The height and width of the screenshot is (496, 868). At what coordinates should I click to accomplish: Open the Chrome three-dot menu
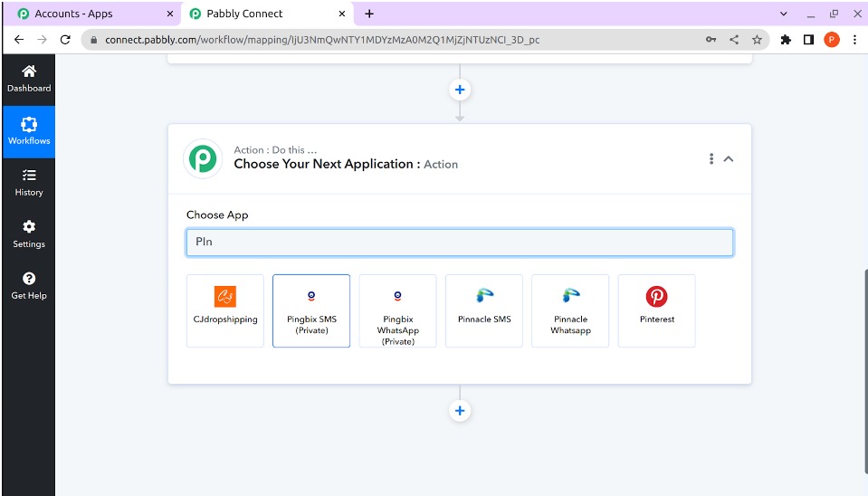click(854, 40)
